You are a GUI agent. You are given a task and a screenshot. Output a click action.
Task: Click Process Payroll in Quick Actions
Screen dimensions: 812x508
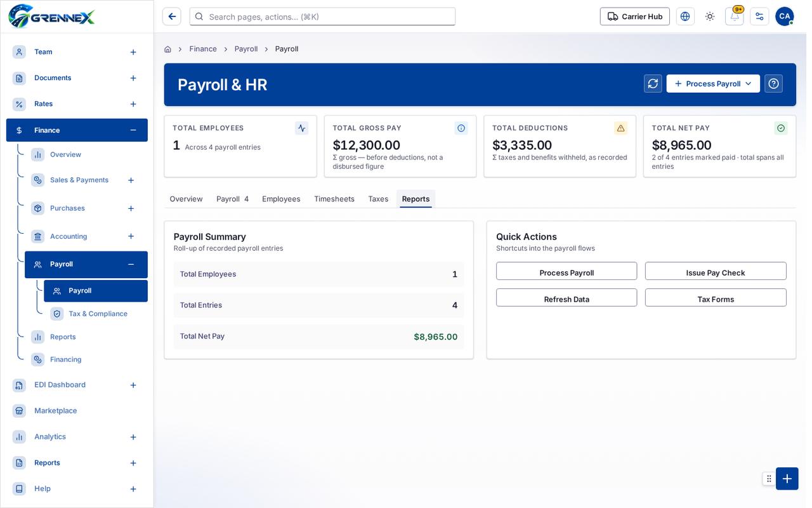click(x=566, y=271)
